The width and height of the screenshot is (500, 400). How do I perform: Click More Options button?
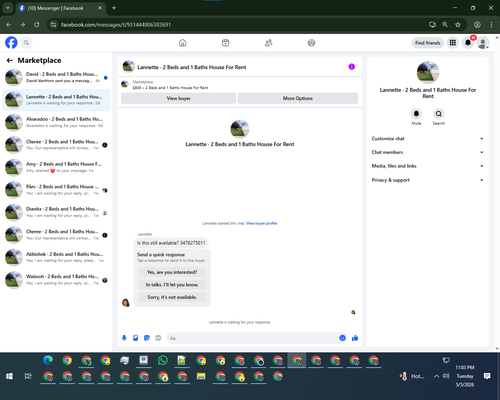click(x=298, y=98)
